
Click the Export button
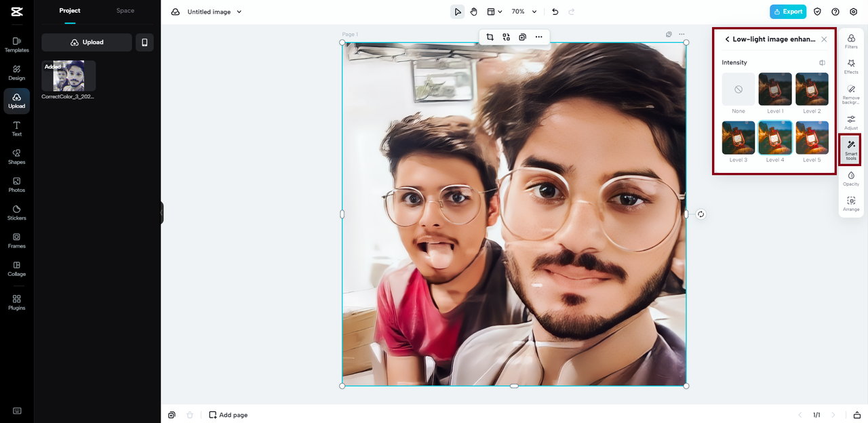788,12
